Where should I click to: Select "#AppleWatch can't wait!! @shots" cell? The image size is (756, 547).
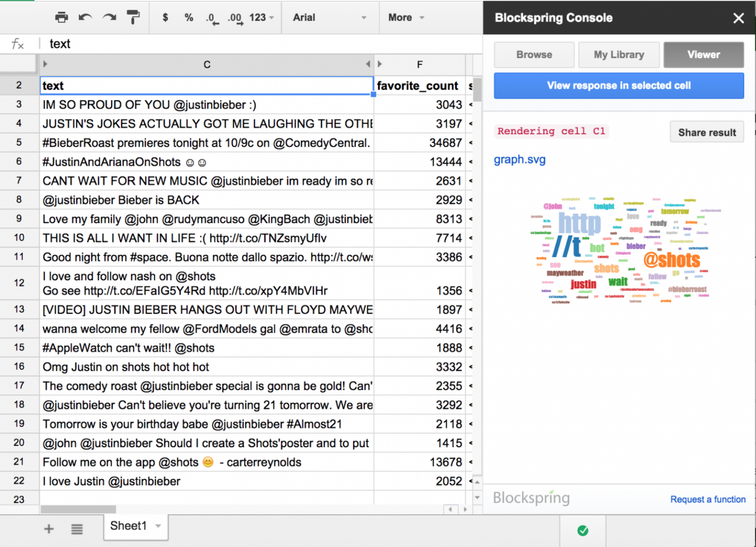pyautogui.click(x=207, y=348)
